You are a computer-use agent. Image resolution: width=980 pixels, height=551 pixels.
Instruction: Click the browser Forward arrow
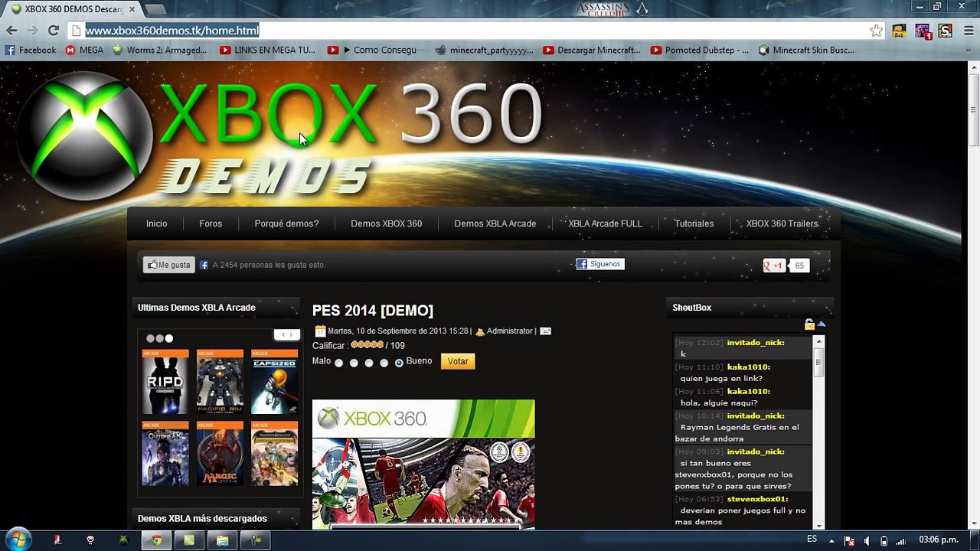32,31
